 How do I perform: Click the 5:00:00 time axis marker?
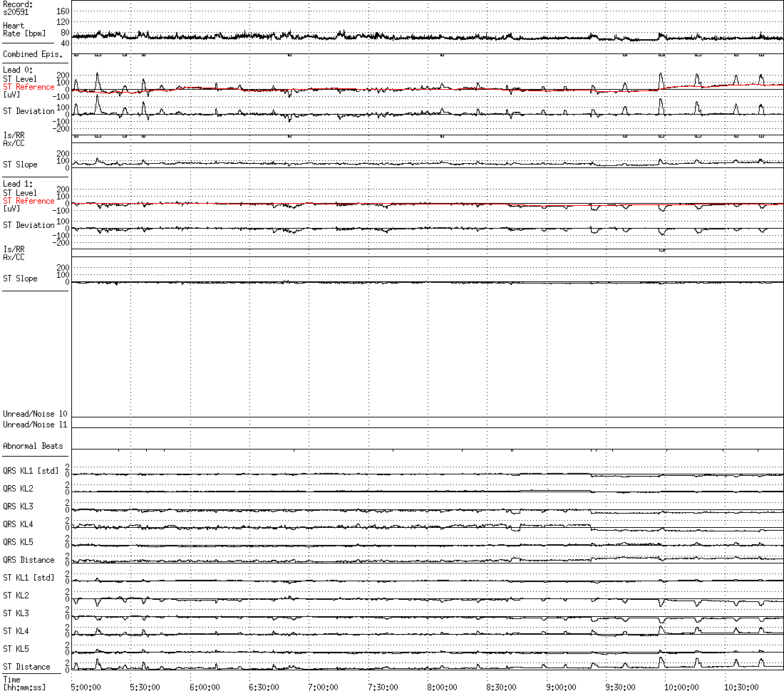85,687
